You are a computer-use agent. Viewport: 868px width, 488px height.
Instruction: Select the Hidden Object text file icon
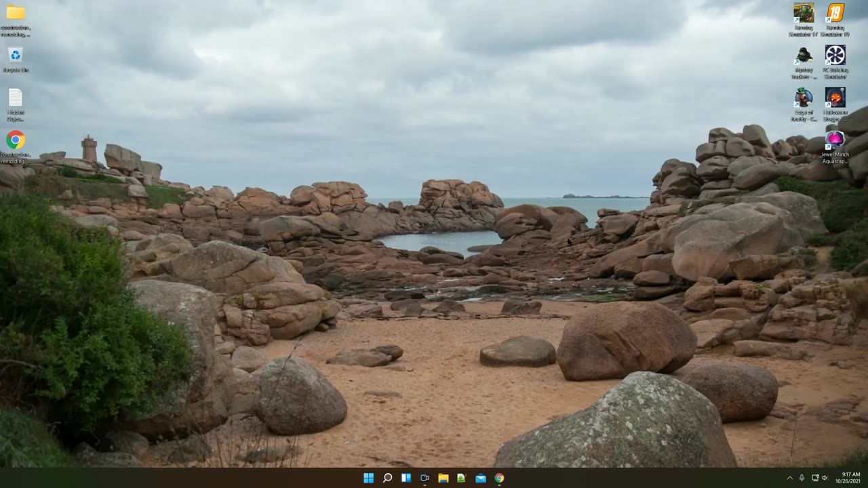click(16, 105)
